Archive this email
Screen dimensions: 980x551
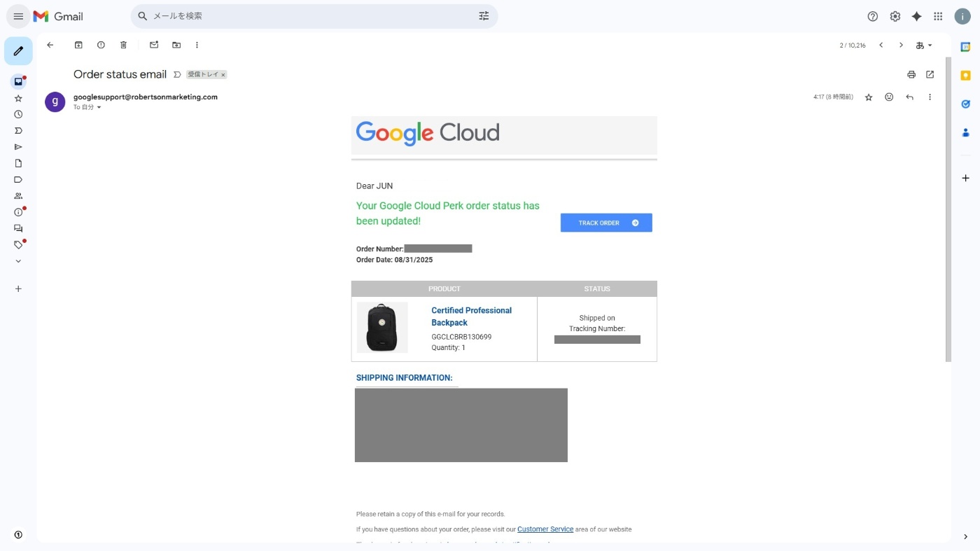tap(78, 45)
